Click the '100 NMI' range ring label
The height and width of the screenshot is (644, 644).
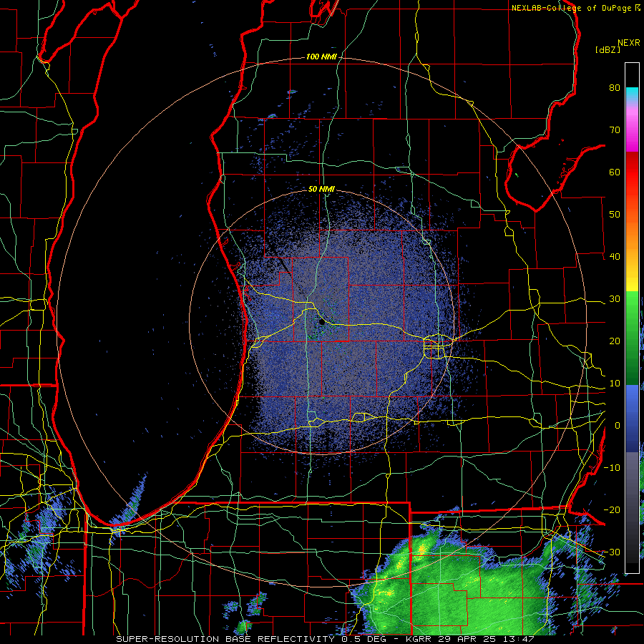(x=321, y=57)
